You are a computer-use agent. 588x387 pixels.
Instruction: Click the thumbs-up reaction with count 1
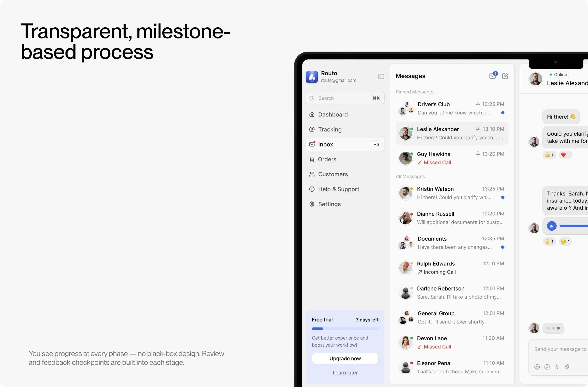click(x=549, y=155)
